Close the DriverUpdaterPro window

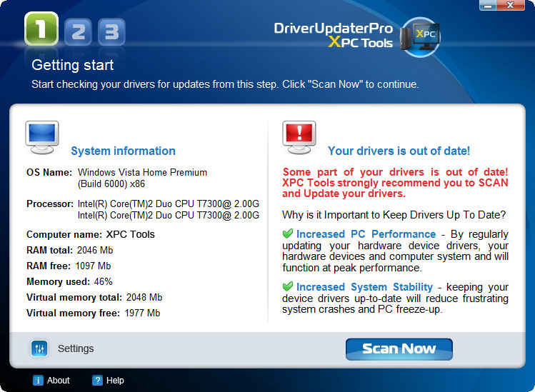pos(511,5)
